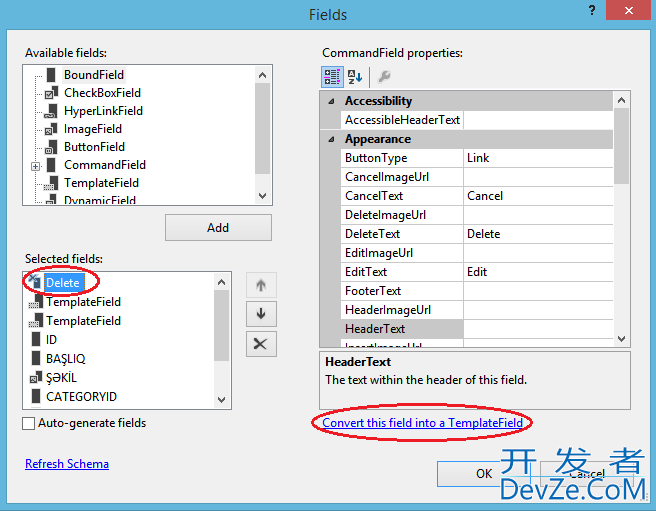The width and height of the screenshot is (656, 511).
Task: Edit the ButtonType value Link
Action: pyautogui.click(x=538, y=158)
